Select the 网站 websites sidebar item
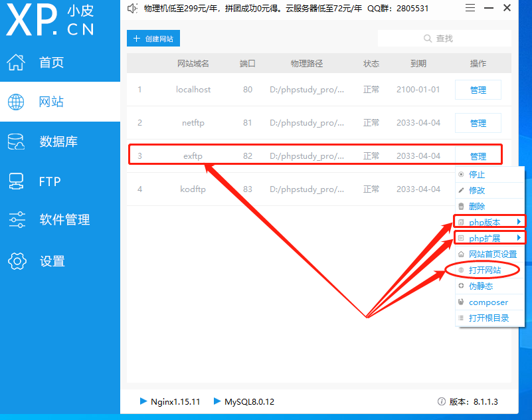The width and height of the screenshot is (532, 420). click(x=15, y=101)
